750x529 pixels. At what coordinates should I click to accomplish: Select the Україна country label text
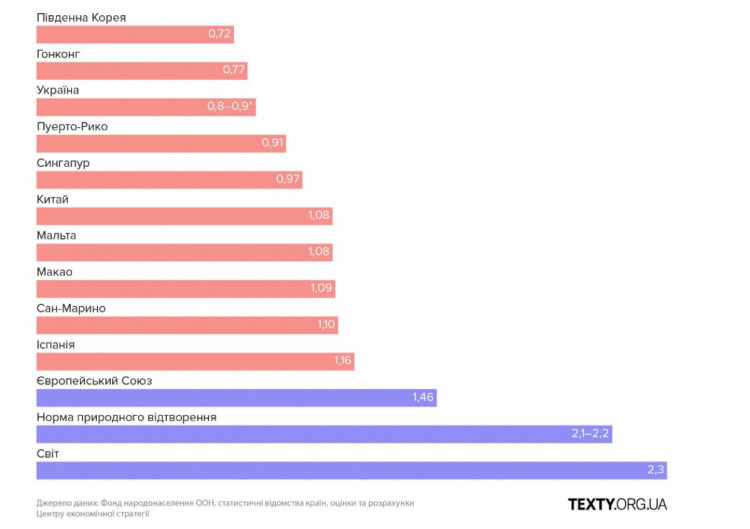58,90
